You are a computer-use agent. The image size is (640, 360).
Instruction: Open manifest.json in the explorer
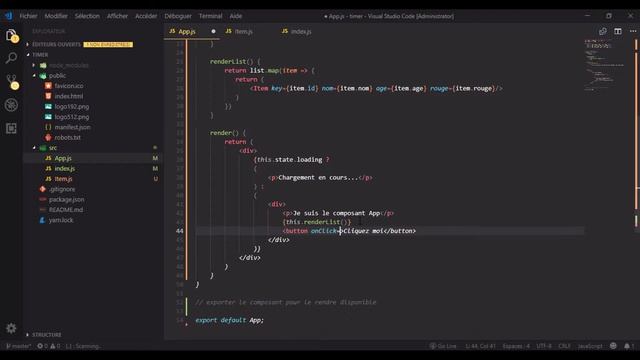pos(73,127)
